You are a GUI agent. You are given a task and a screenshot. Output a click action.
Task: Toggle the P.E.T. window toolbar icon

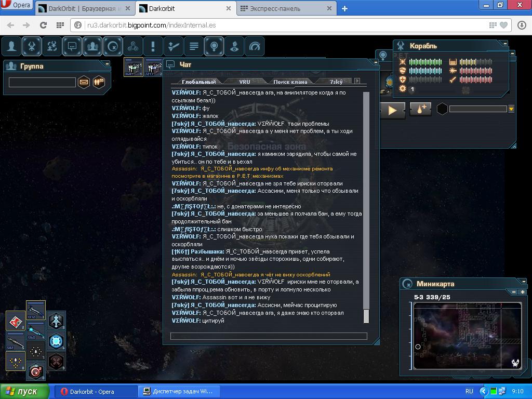pos(214,46)
